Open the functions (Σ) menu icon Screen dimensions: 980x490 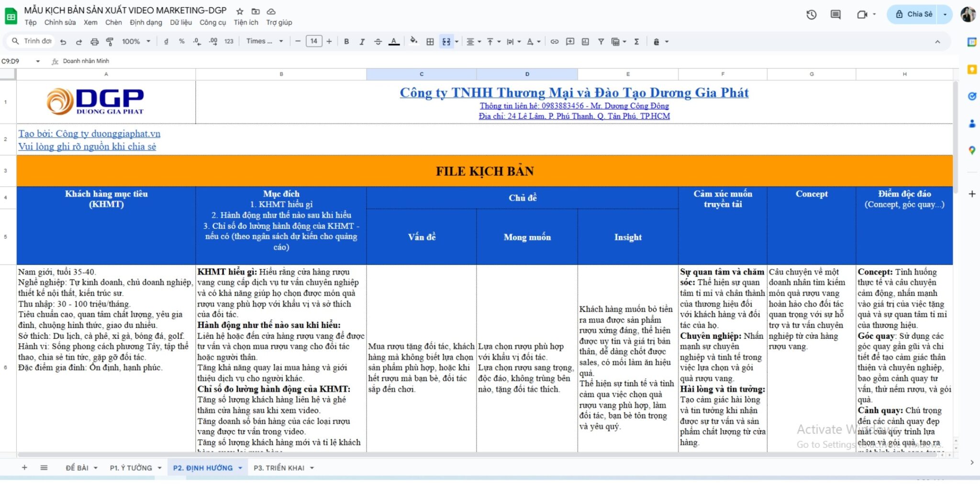tap(636, 41)
